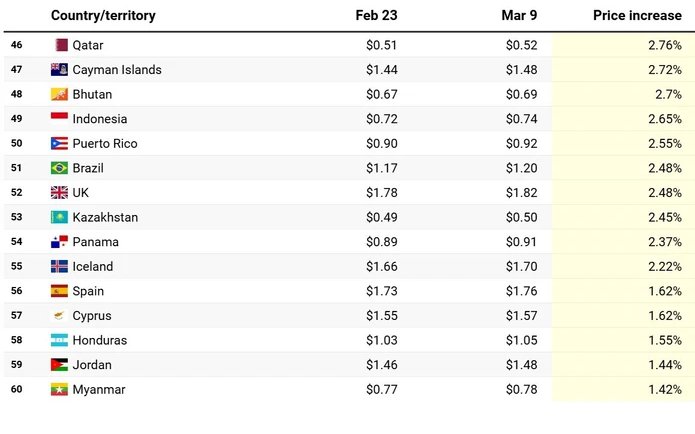This screenshot has height=434, width=695.
Task: Sort by Mar 9 column header
Action: click(519, 16)
